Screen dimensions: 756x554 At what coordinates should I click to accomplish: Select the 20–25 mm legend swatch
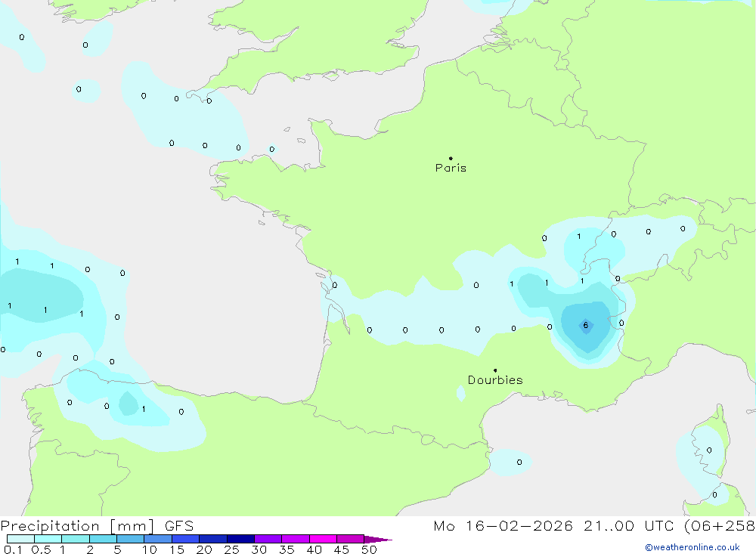click(x=212, y=539)
